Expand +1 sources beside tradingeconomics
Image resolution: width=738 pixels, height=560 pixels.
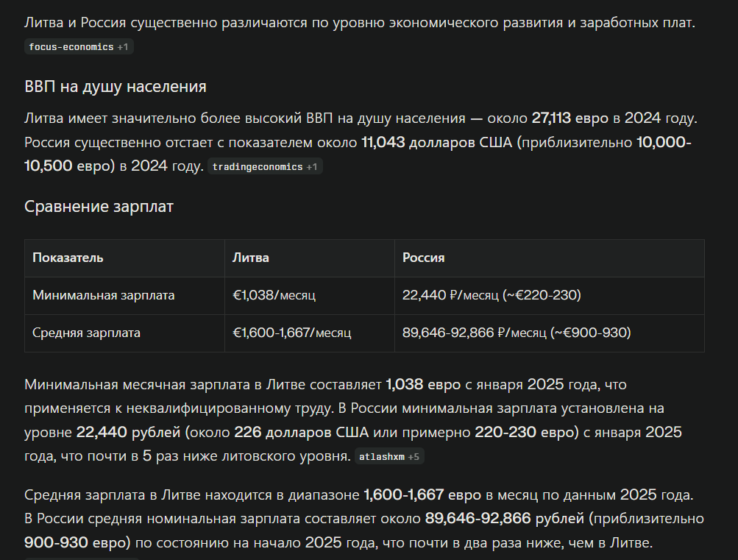312,167
